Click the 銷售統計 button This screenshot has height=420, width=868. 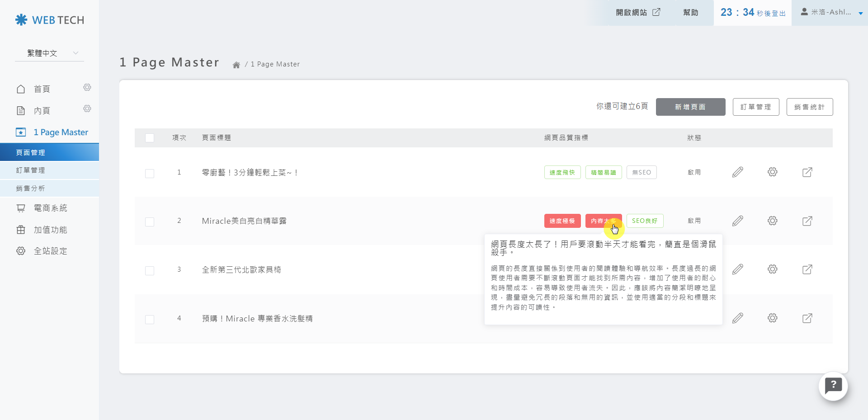tap(809, 107)
